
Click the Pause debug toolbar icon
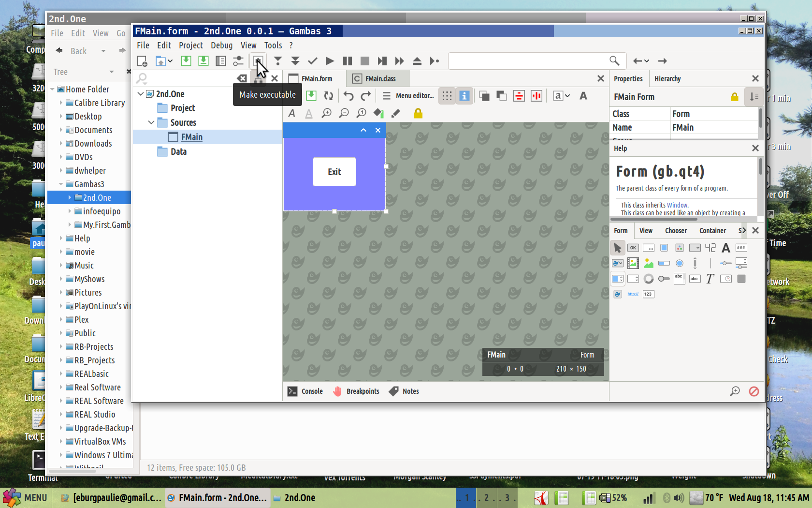347,61
